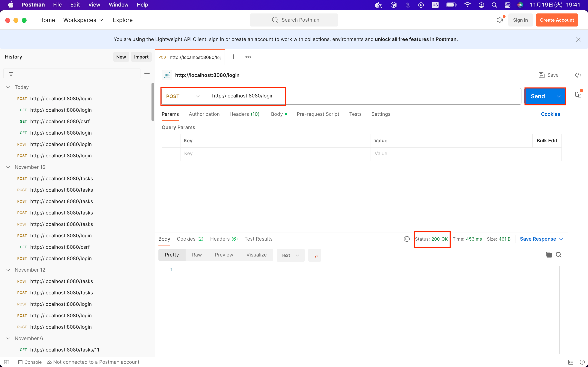Click the word wrap lines icon
588x367 pixels.
314,255
